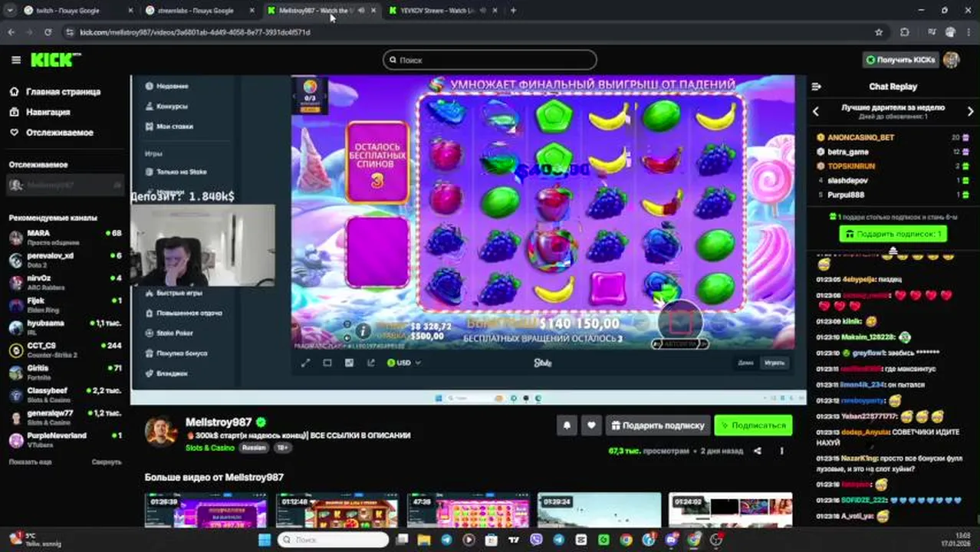Click Только на Stake in sidebar
This screenshot has width=980, height=552.
(176, 172)
